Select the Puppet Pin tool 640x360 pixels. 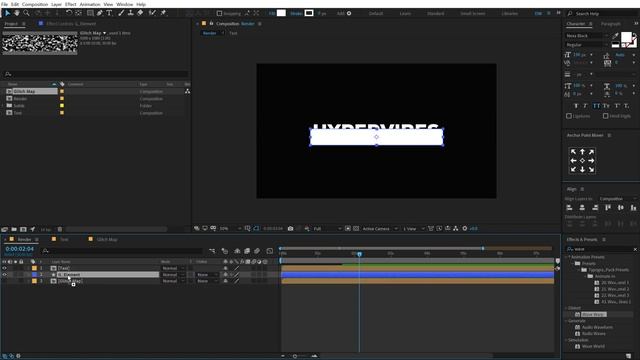click(163, 13)
